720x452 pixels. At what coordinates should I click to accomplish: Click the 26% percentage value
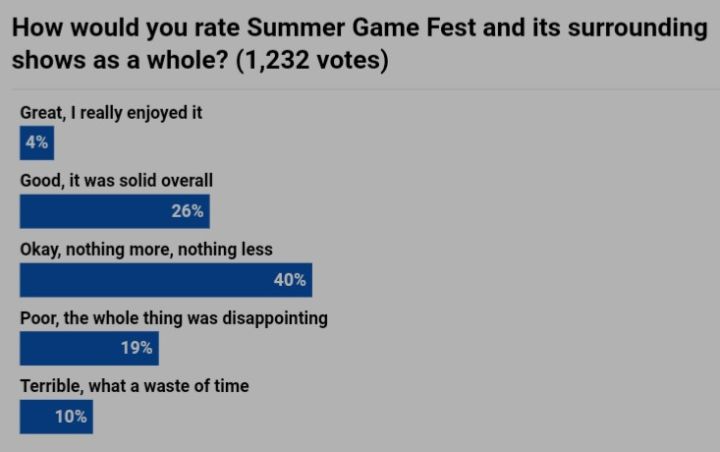coord(187,211)
